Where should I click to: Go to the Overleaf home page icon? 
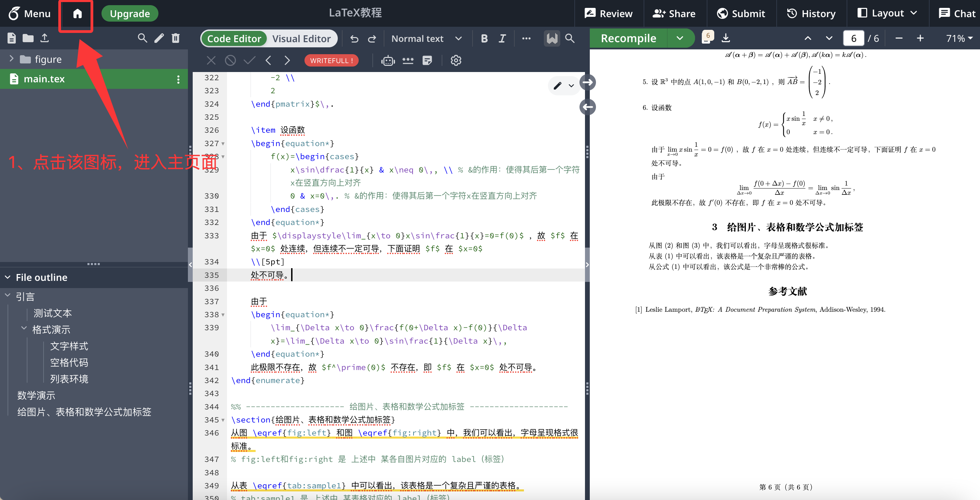(x=77, y=14)
